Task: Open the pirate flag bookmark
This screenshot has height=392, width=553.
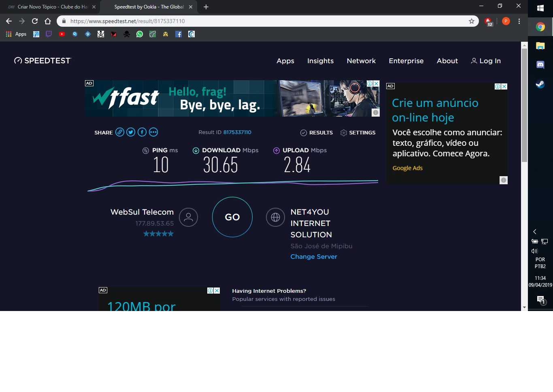Action: [101, 34]
